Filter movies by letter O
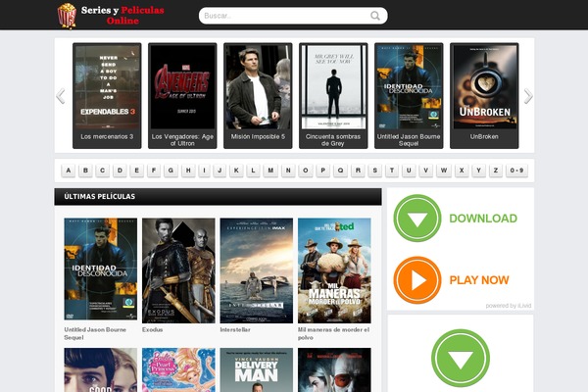588x392 pixels. coord(305,171)
